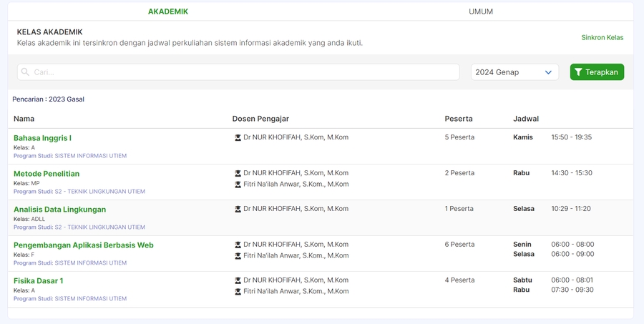Viewport: 644px width, 324px height.
Task: Click the chevron arrow of semester dropdown
Action: tap(549, 72)
